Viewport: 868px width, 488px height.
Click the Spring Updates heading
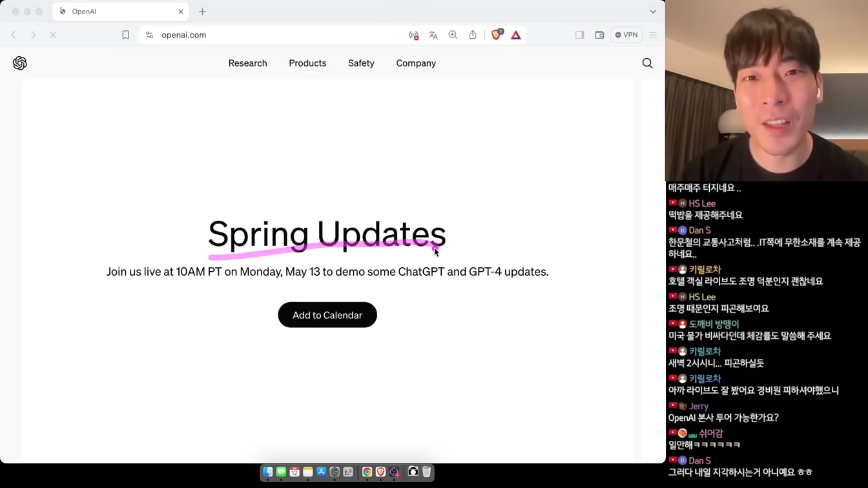tap(327, 234)
